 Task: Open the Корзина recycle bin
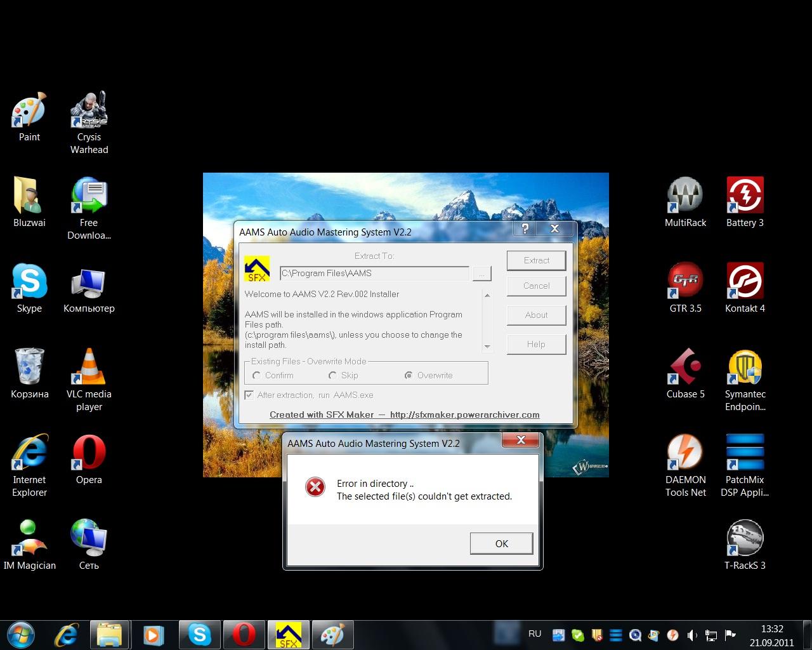click(x=29, y=374)
